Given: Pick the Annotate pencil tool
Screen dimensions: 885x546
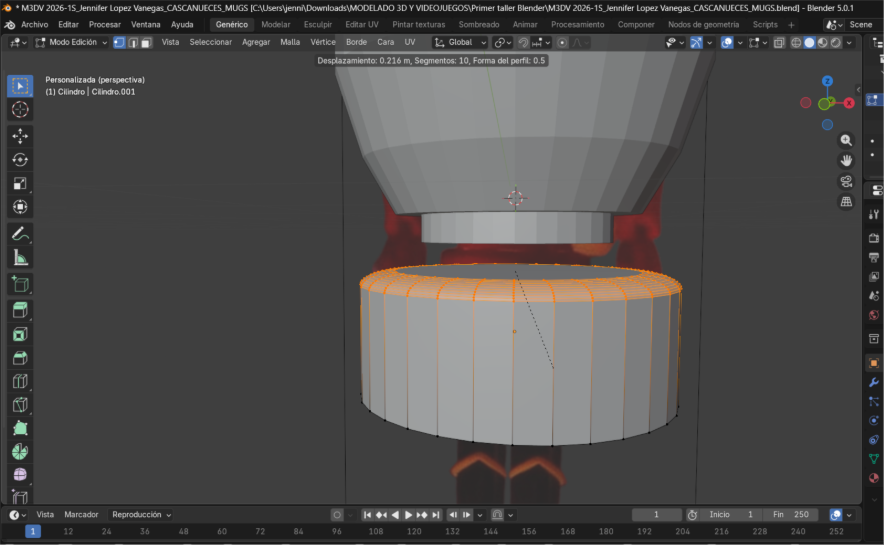Looking at the screenshot, I should coord(20,233).
